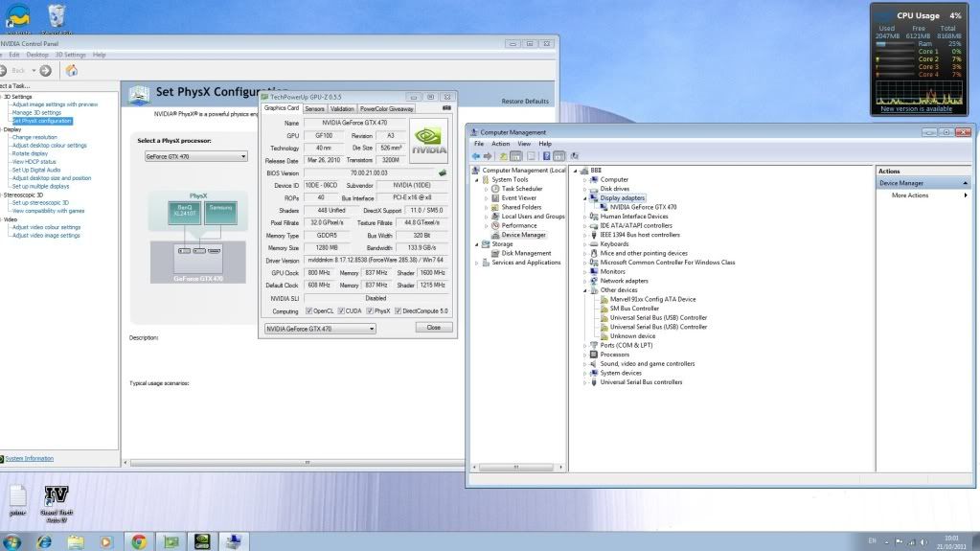Open View menu in Computer Management
This screenshot has width=980, height=551.
point(524,144)
